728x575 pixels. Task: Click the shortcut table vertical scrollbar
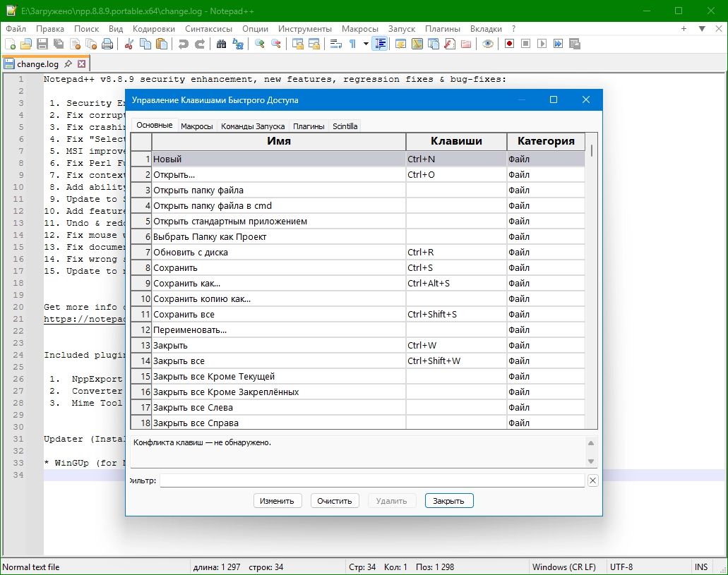pyautogui.click(x=592, y=282)
